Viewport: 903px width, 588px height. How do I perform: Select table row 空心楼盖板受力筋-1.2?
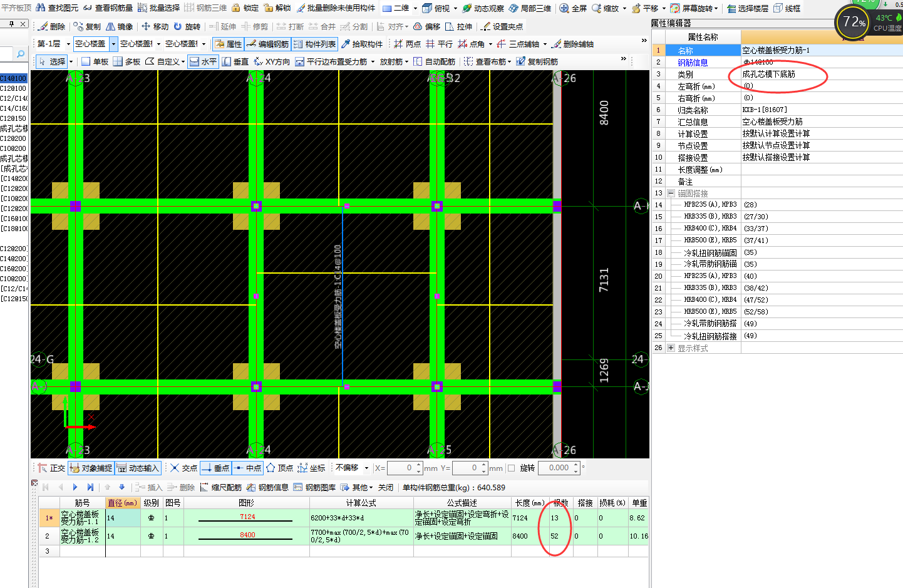click(x=343, y=536)
